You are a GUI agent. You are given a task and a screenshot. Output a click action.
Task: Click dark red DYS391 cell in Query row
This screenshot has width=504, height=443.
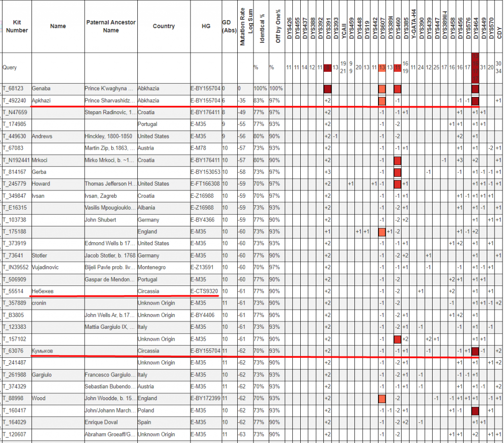pyautogui.click(x=328, y=67)
